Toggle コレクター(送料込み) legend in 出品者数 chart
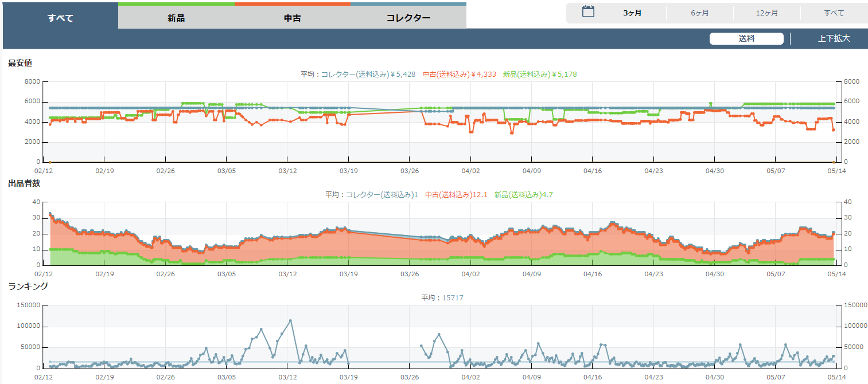Viewport: 868px width, 384px height. point(382,195)
